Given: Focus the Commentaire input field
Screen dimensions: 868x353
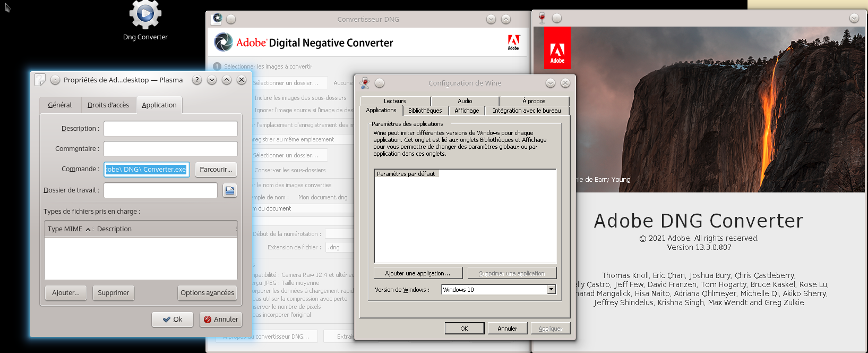Looking at the screenshot, I should click(x=170, y=149).
